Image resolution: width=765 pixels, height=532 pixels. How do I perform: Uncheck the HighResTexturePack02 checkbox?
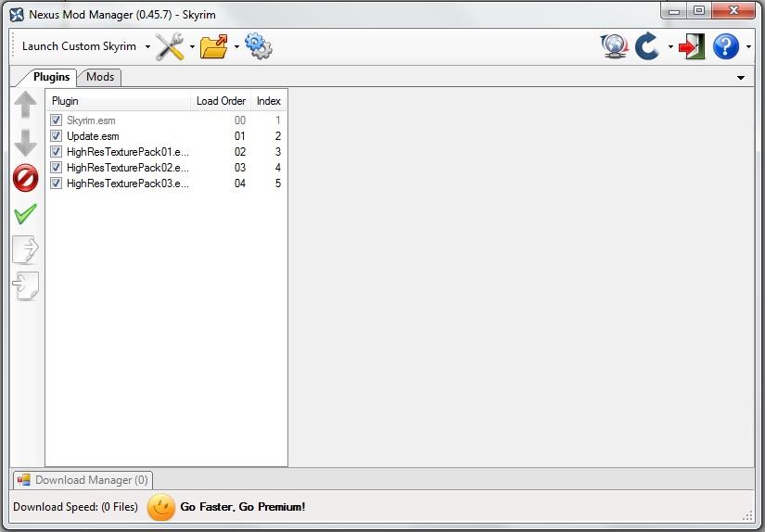[x=57, y=167]
